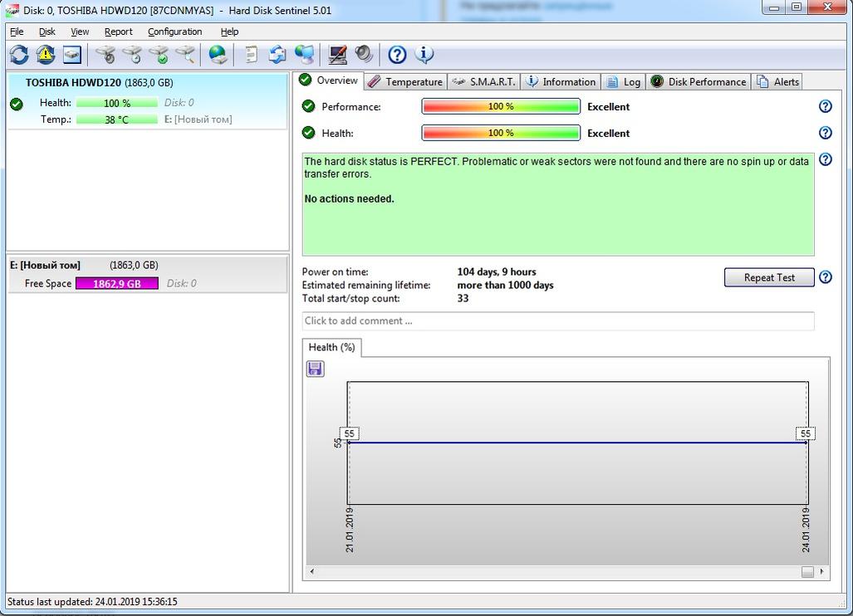Open the File menu

point(17,32)
